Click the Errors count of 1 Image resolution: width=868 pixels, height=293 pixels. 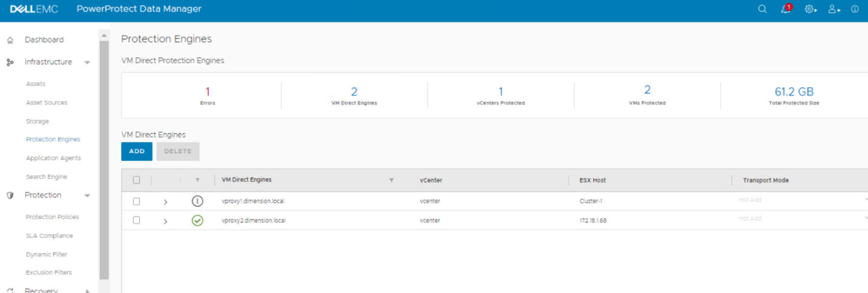pos(207,92)
